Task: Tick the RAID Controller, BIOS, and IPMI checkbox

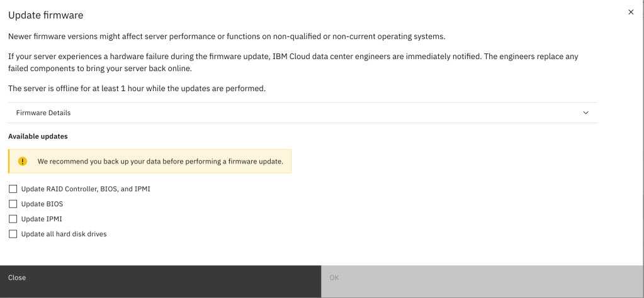Action: pos(13,189)
